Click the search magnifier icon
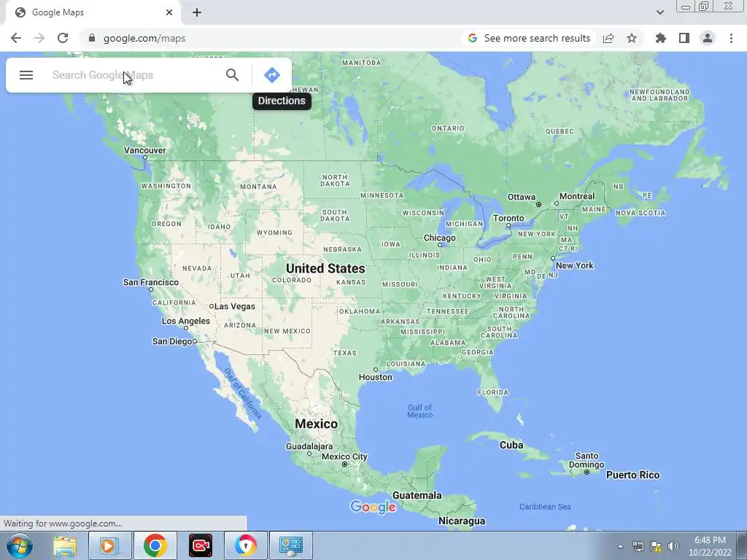Viewport: 747px width, 560px height. tap(232, 75)
